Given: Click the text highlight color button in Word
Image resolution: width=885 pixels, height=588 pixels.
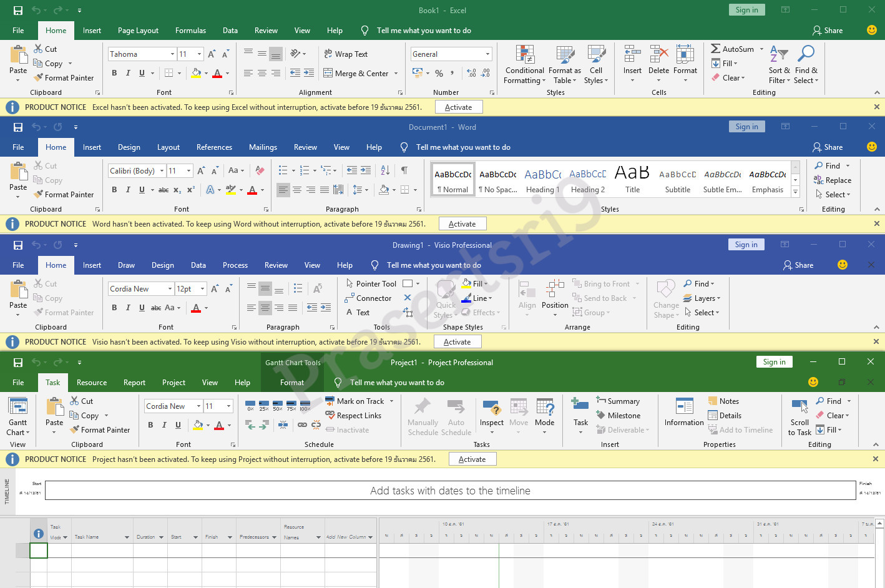Looking at the screenshot, I should pyautogui.click(x=230, y=190).
